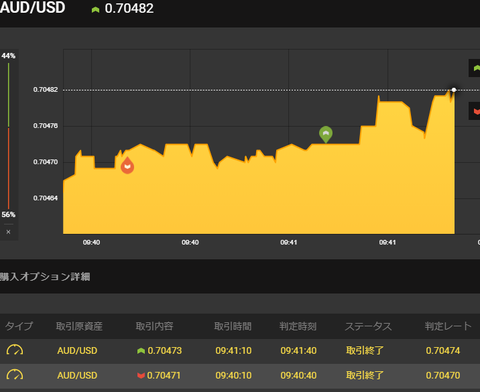The image size is (480, 392).
Task: Open AUD/USD link in the 09:41:10 row
Action: [77, 351]
